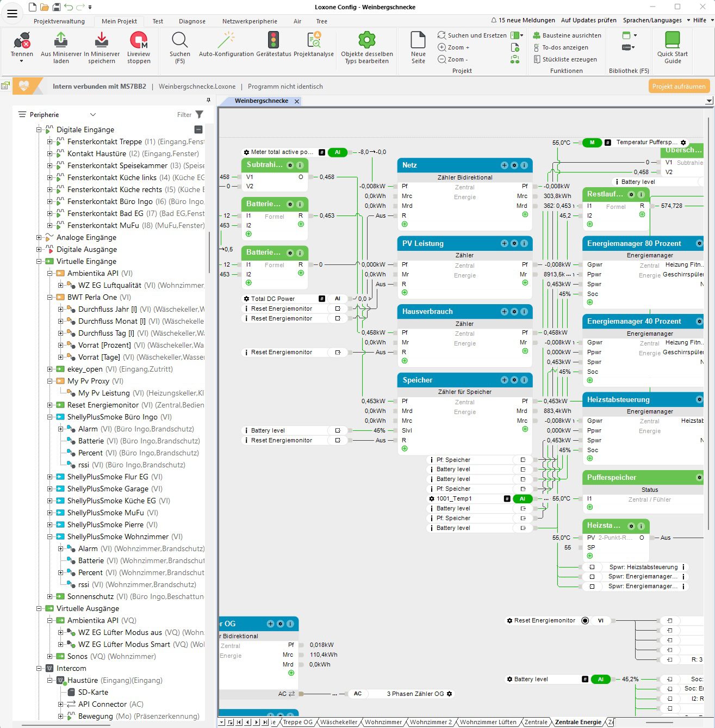715x728 pixels.
Task: Switch to the Diagnose ribbon tab
Action: [x=192, y=21]
